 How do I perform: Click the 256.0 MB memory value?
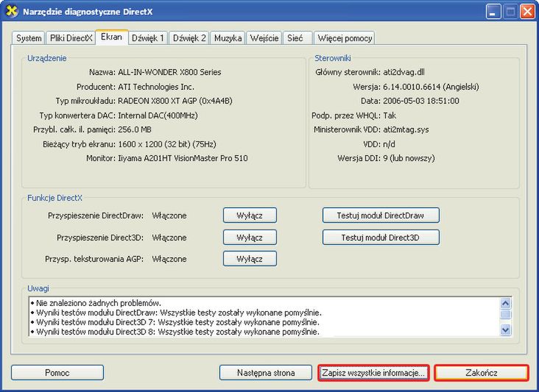[135, 129]
